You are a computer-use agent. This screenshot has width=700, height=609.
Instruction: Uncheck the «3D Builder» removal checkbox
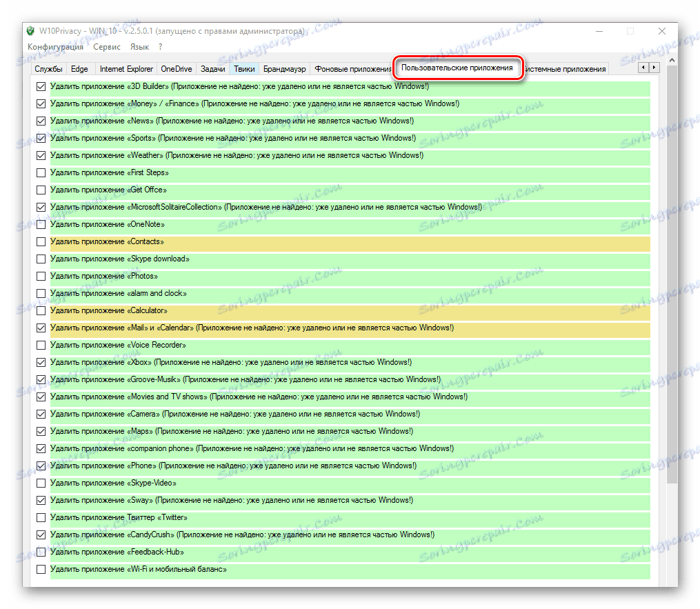click(41, 87)
